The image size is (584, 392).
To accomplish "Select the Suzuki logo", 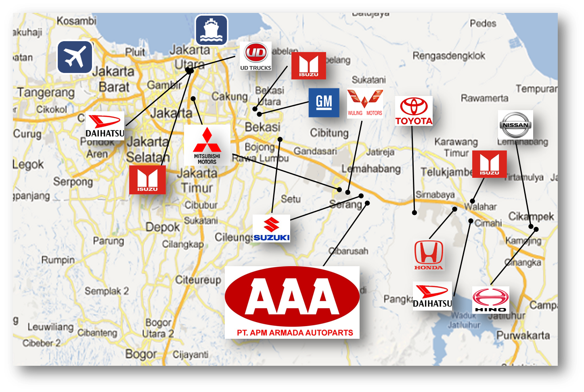I will [271, 228].
